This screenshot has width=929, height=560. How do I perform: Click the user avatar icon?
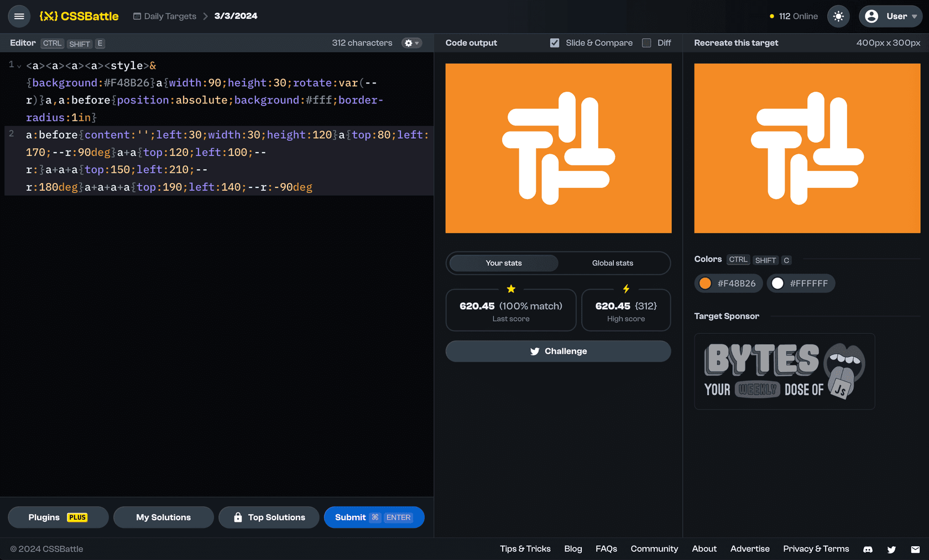871,16
